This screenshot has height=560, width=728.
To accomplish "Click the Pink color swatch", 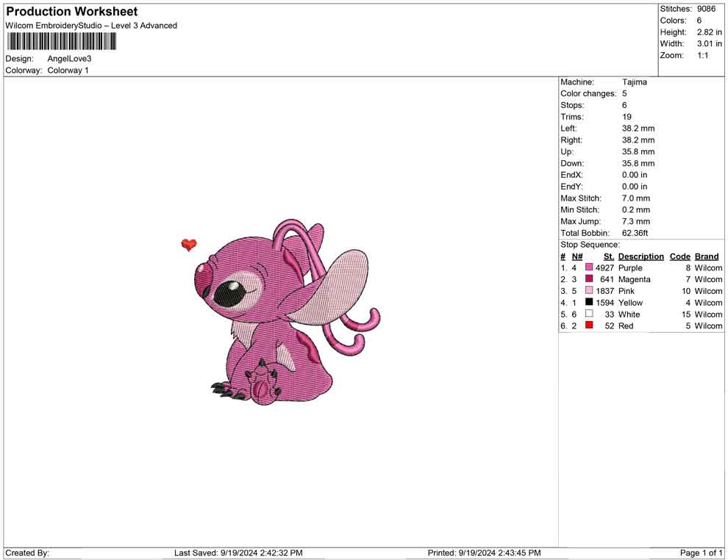I will click(589, 290).
